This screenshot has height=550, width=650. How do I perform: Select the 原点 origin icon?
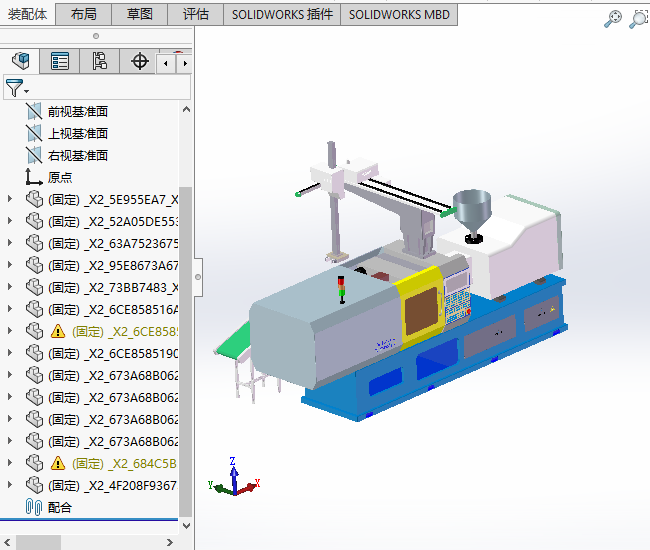[x=34, y=177]
